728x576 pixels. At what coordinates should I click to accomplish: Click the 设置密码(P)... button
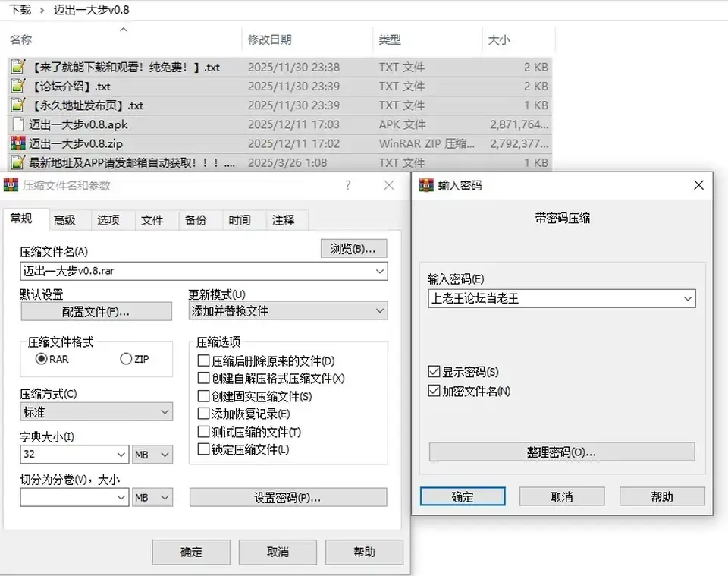tap(288, 498)
